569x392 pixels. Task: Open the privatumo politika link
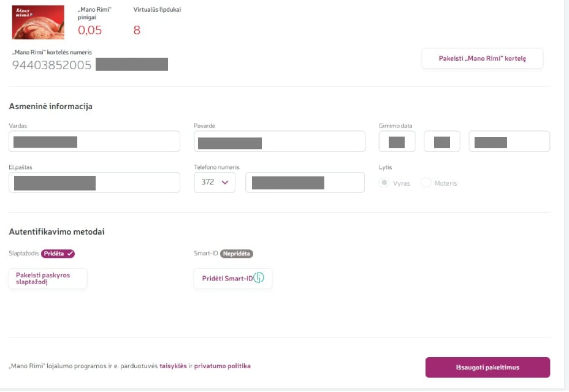click(x=222, y=366)
